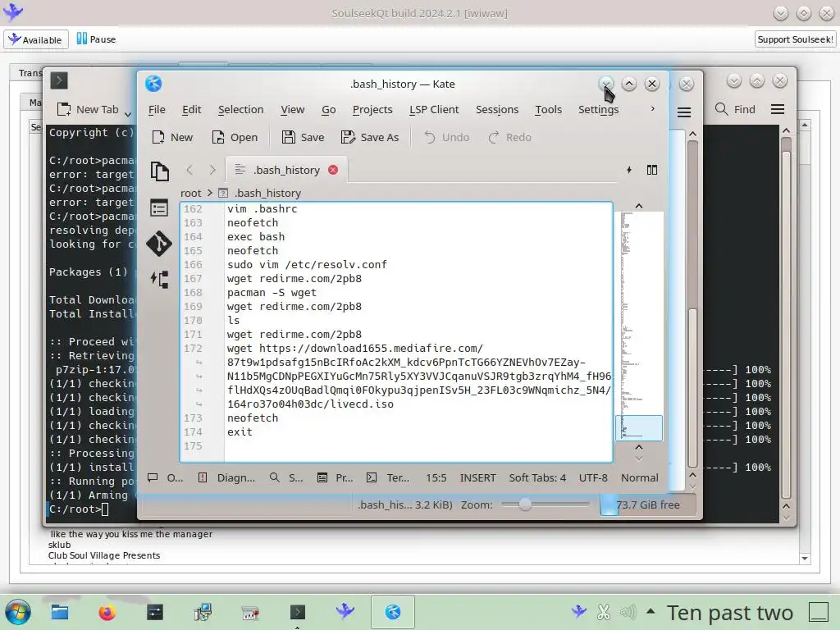Image resolution: width=840 pixels, height=630 pixels.
Task: Set Soulseek status with Available button
Action: pos(36,39)
